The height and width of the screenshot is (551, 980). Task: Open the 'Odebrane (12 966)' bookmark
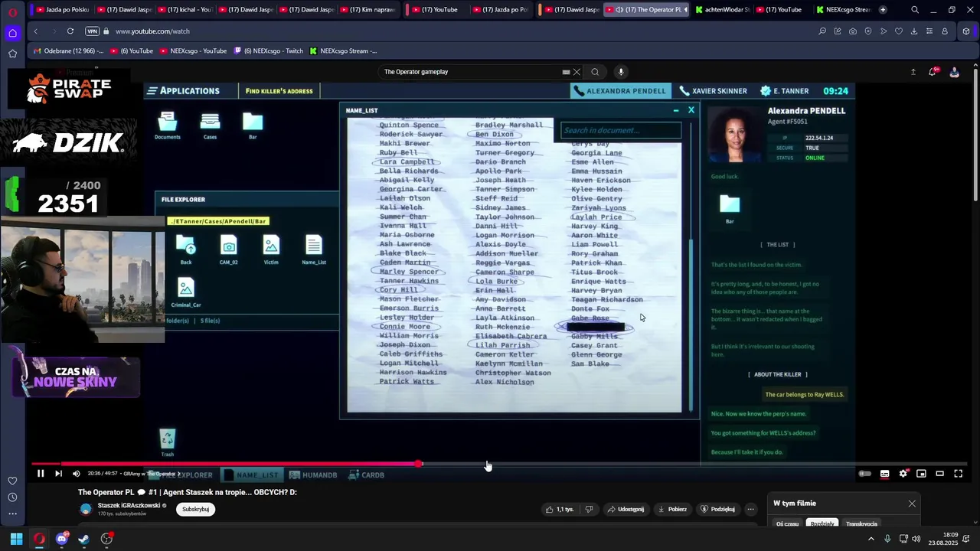68,51
